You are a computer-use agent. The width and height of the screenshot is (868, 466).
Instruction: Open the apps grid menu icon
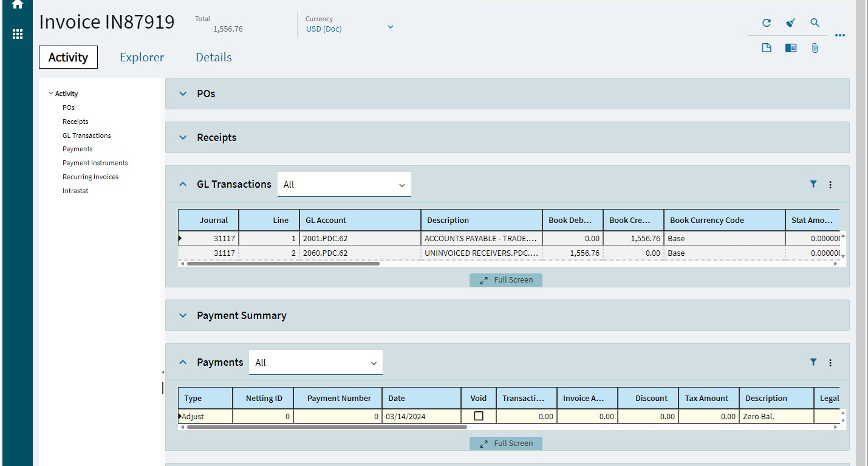(x=18, y=34)
